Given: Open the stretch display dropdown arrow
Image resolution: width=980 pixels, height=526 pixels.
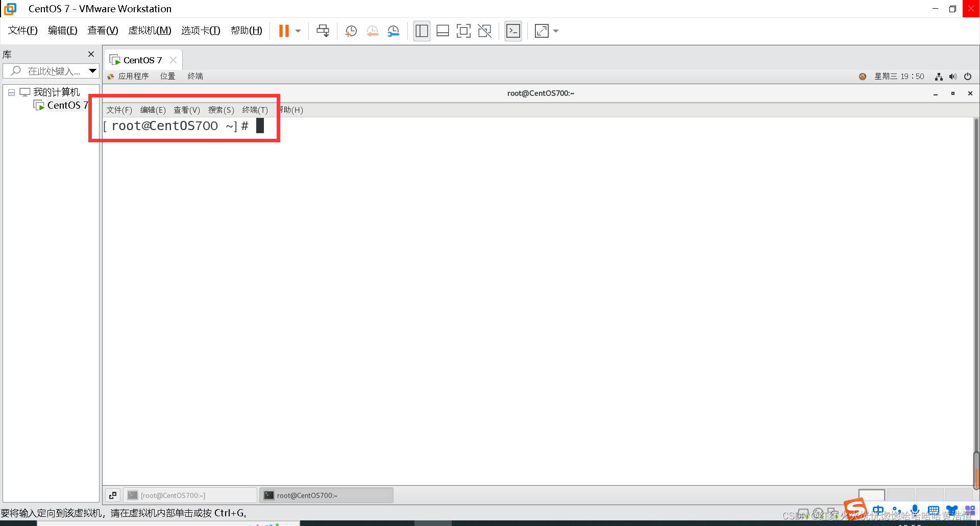Looking at the screenshot, I should point(556,31).
